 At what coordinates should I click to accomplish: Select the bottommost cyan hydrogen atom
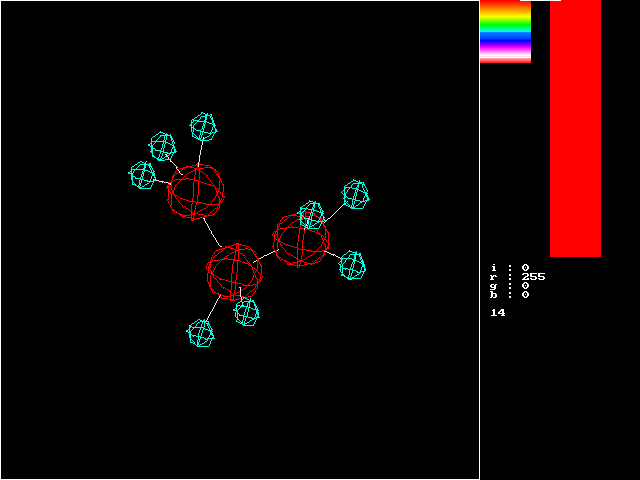(200, 333)
